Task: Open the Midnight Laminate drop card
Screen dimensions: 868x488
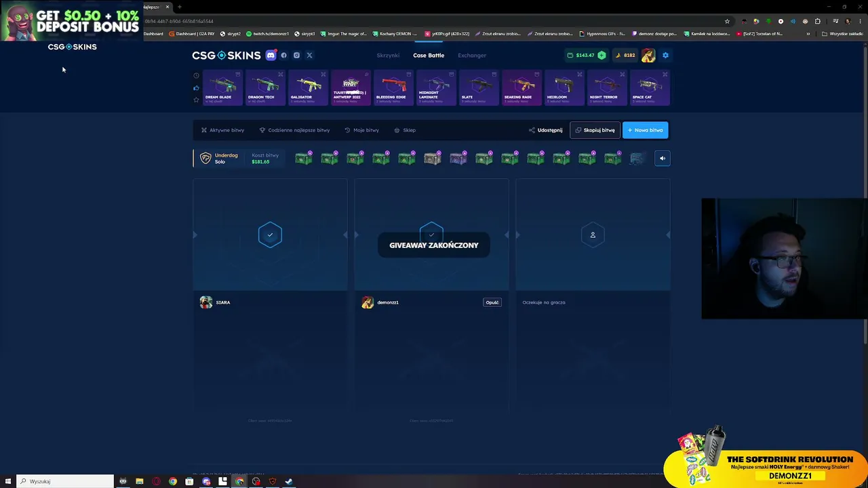Action: point(436,87)
